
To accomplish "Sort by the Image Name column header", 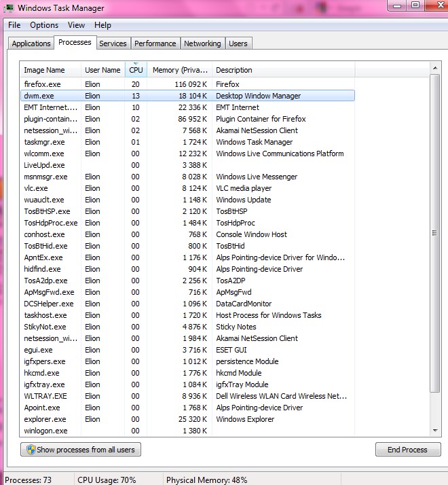I will [50, 70].
